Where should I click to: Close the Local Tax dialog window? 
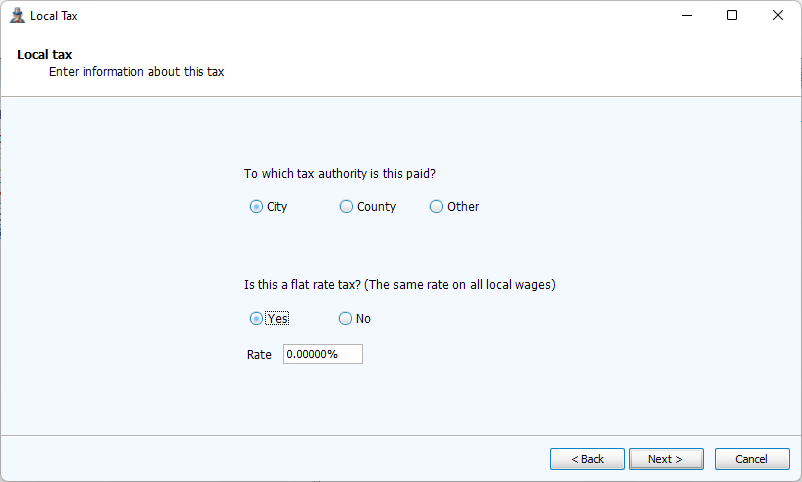[778, 16]
